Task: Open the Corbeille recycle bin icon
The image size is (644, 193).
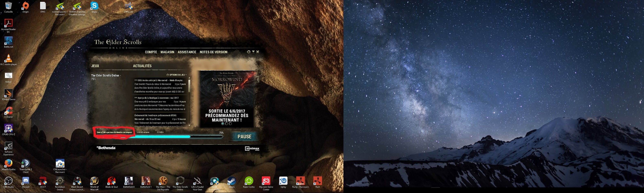Action: click(9, 7)
